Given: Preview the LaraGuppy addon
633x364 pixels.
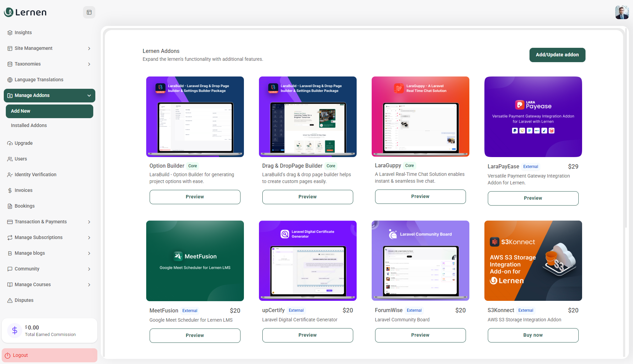Looking at the screenshot, I should 420,197.
